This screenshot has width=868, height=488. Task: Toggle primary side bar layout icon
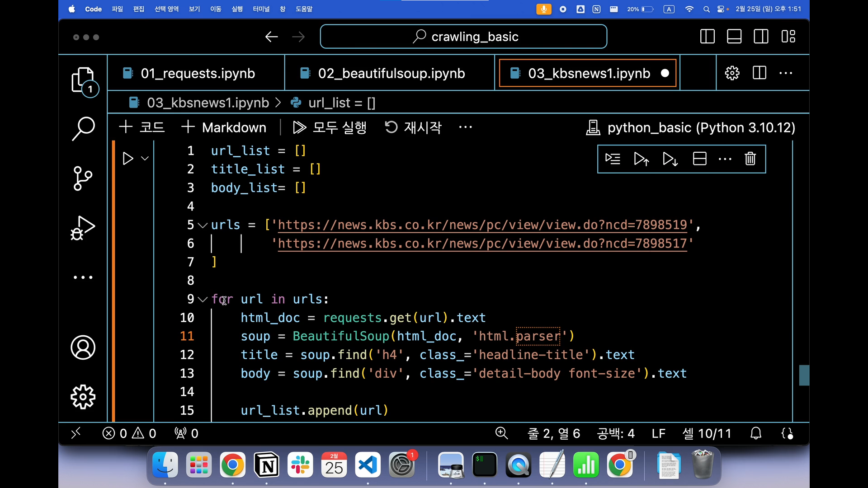[x=707, y=37]
